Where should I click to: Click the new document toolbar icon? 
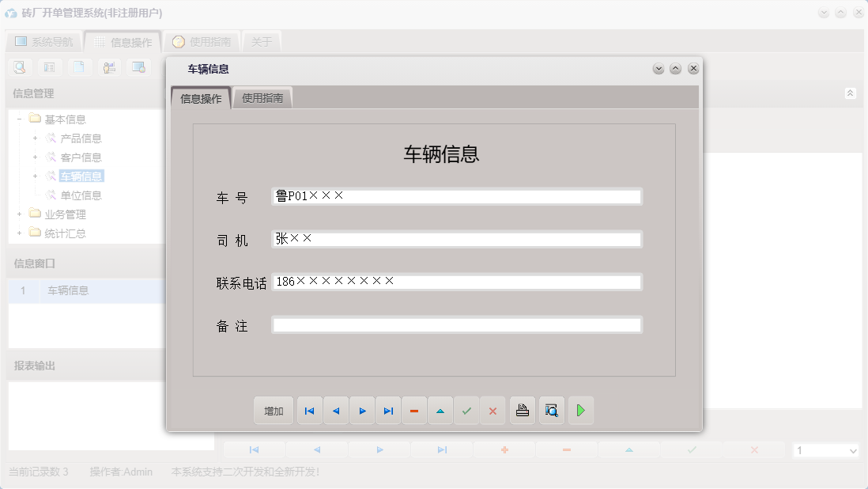pos(80,67)
